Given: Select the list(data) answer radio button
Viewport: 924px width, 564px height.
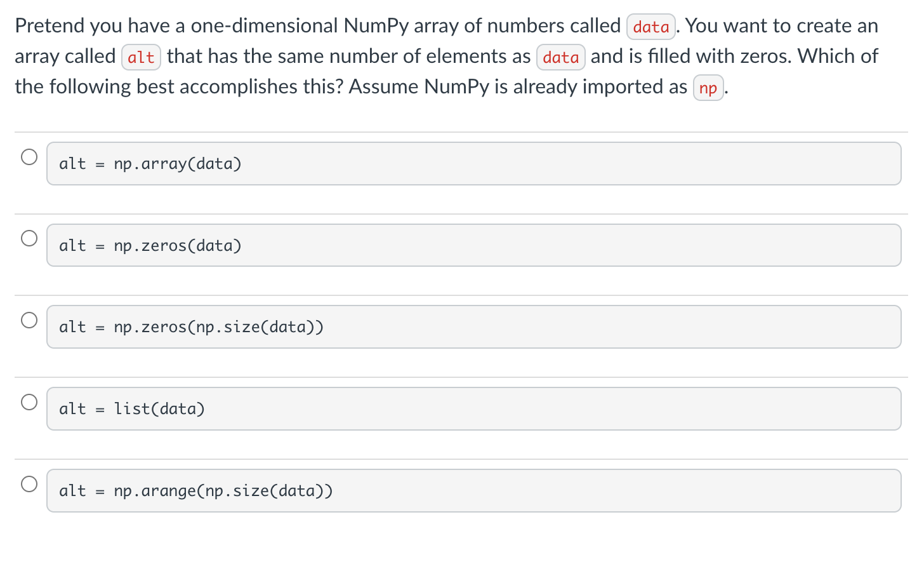Looking at the screenshot, I should click(29, 401).
